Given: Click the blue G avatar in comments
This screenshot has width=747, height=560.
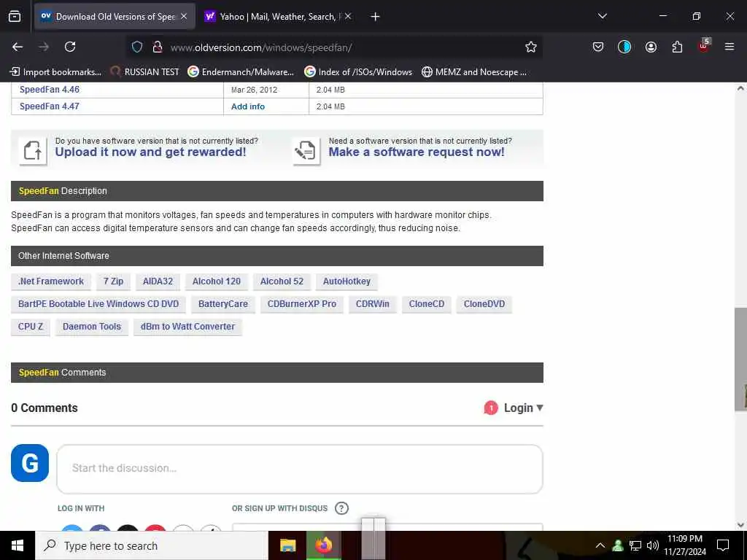Looking at the screenshot, I should (30, 463).
